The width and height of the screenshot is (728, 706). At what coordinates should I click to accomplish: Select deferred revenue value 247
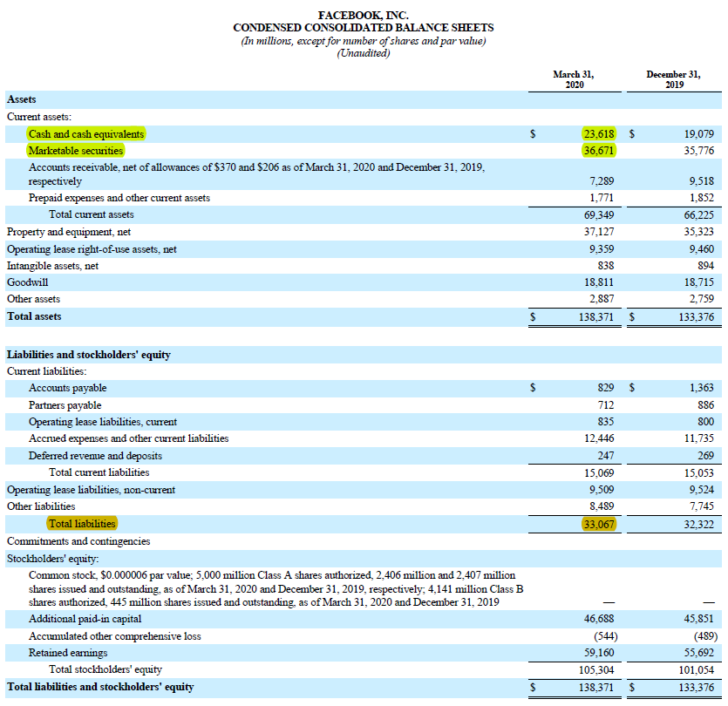click(606, 456)
